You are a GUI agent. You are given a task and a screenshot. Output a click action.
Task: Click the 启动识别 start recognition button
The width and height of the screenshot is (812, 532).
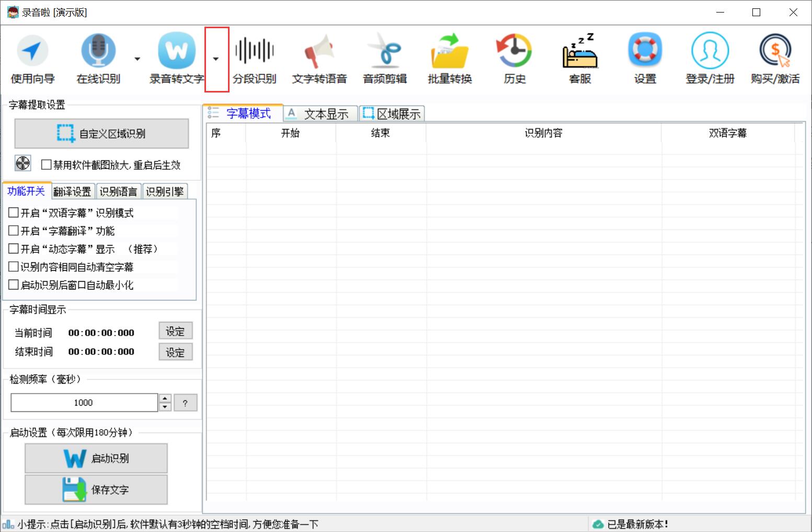coord(95,458)
